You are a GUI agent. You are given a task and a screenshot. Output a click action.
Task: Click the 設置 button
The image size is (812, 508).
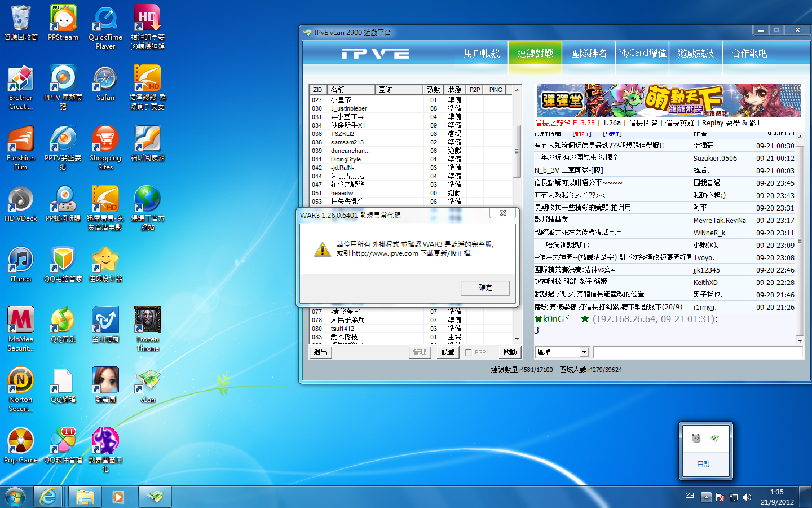pyautogui.click(x=448, y=352)
